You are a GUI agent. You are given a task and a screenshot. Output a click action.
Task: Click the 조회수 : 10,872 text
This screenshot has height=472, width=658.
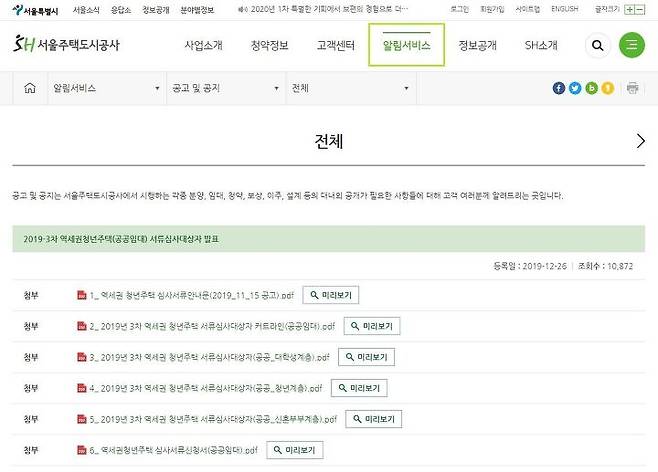tap(605, 266)
